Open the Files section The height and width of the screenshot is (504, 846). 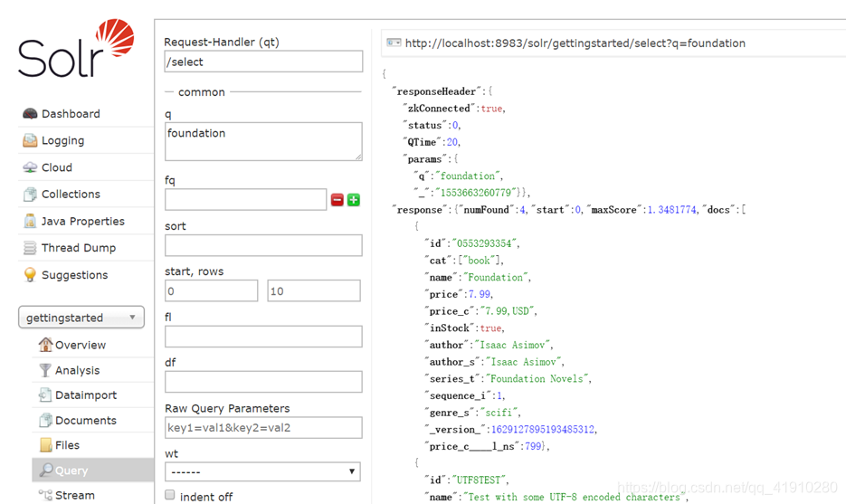click(68, 445)
